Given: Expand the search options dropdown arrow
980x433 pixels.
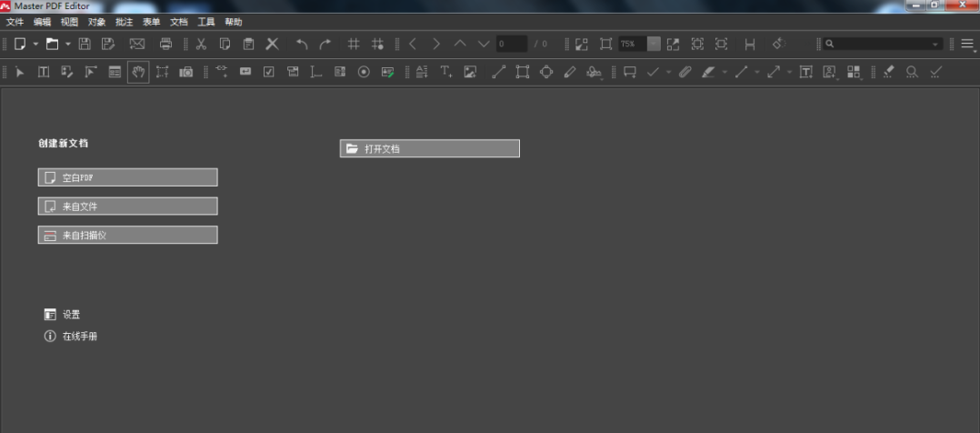Looking at the screenshot, I should coord(935,45).
